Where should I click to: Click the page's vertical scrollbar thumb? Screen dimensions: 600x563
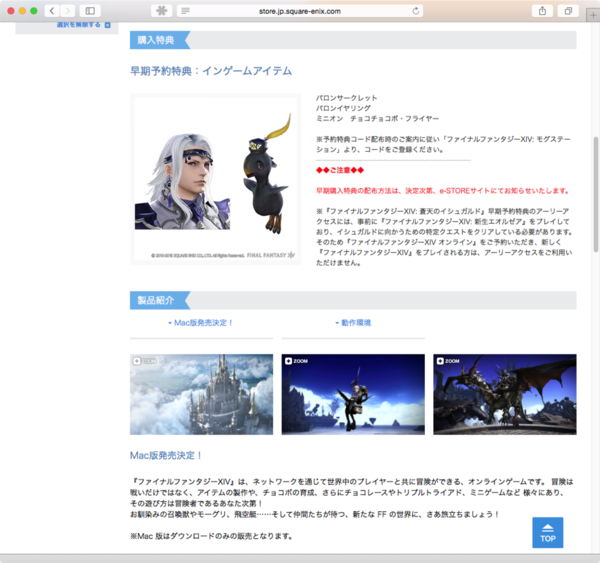tap(595, 194)
